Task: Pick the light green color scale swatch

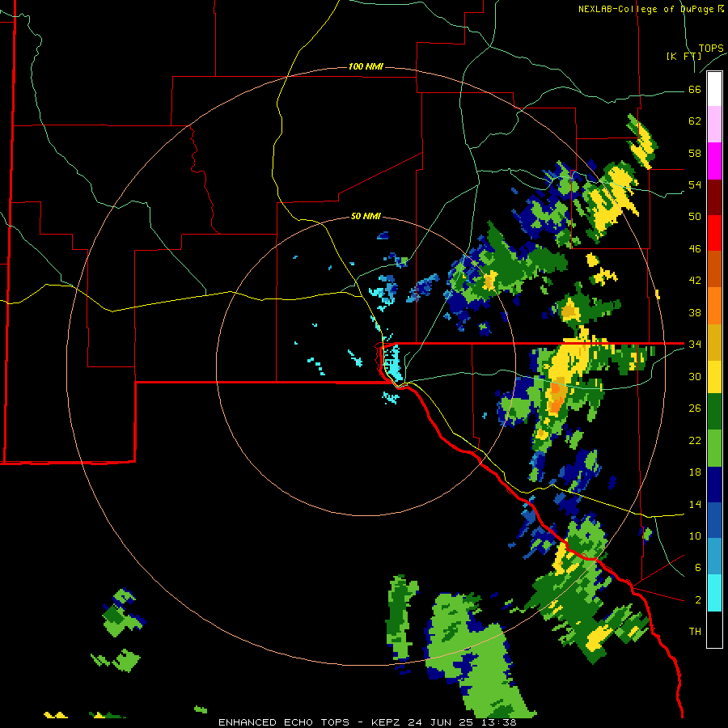Action: [714, 448]
